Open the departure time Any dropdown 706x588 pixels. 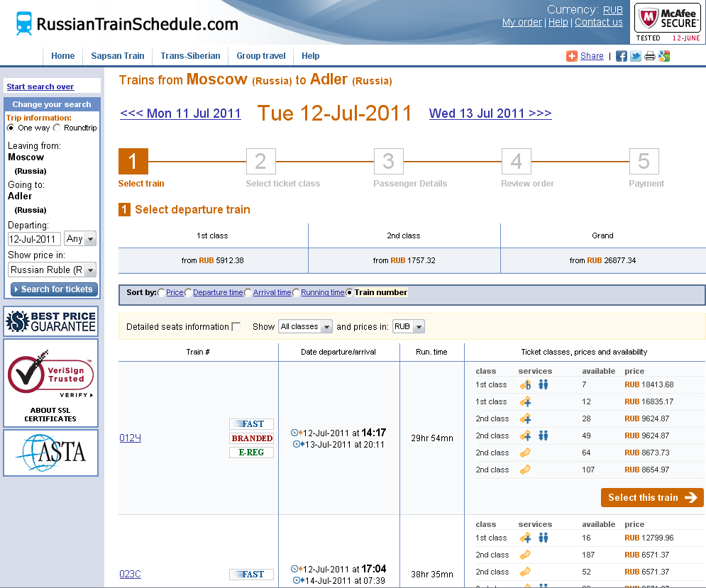tap(80, 239)
